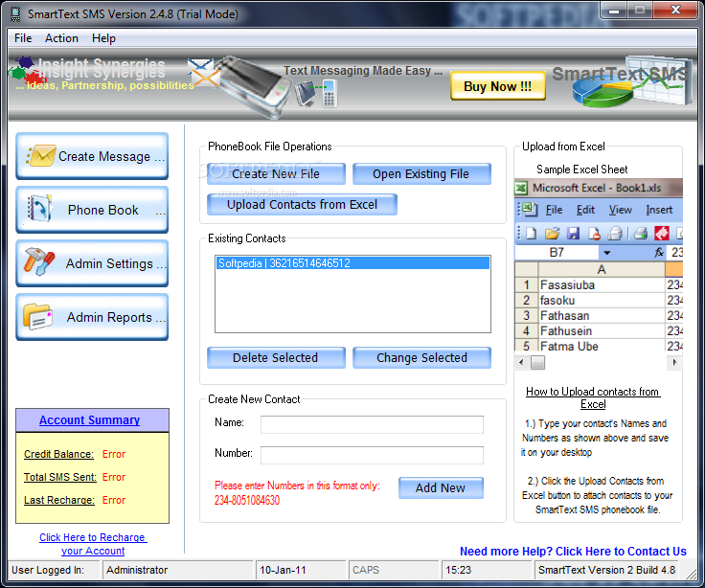Click the Add New button
The image size is (705, 588).
point(441,487)
